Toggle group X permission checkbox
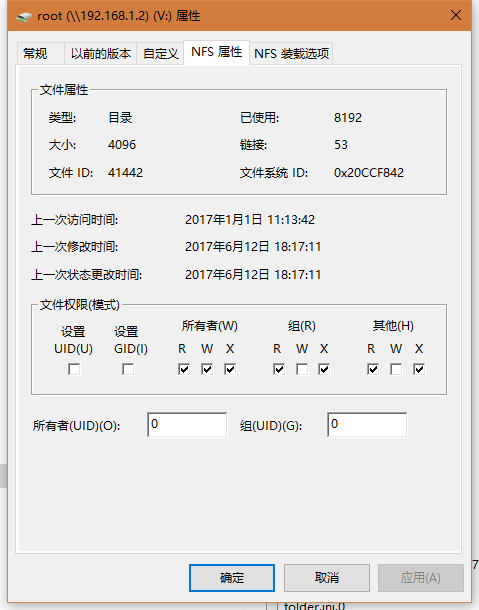This screenshot has width=479, height=610. [x=324, y=369]
